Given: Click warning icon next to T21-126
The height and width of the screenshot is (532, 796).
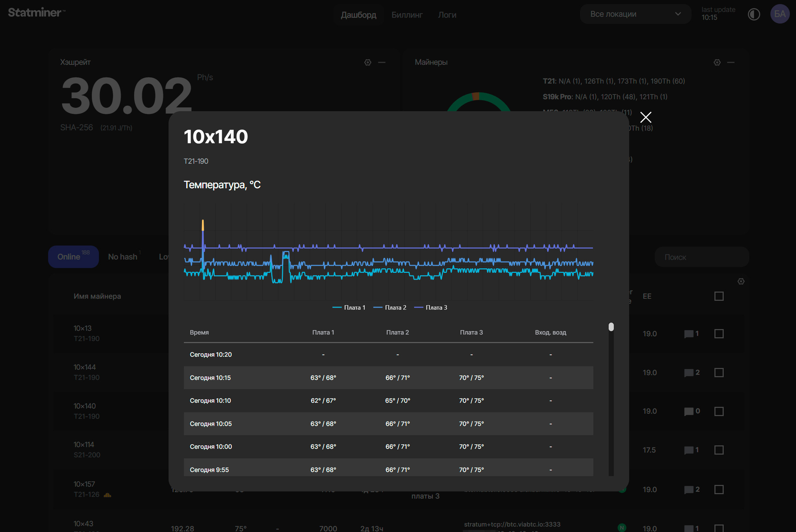Looking at the screenshot, I should pyautogui.click(x=107, y=495).
